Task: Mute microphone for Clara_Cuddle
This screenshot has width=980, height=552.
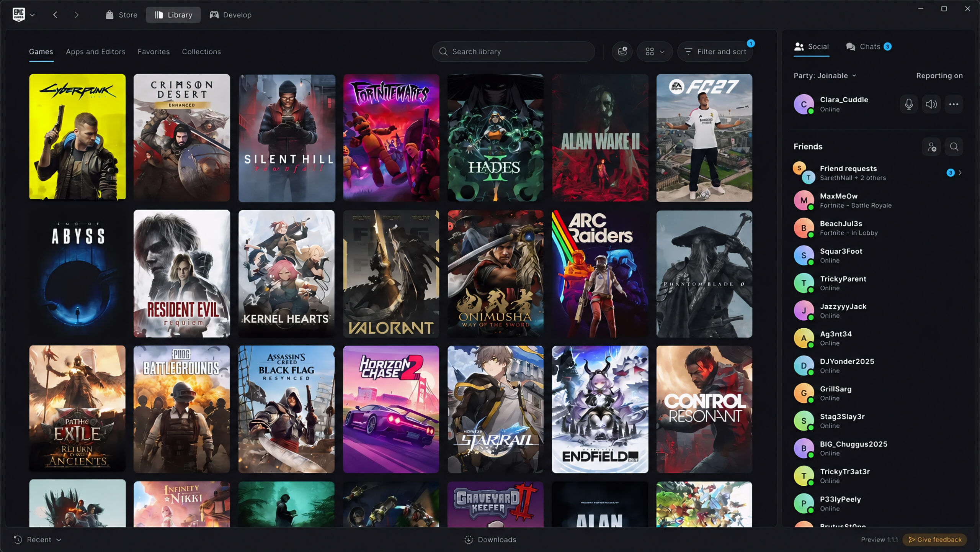Action: [x=909, y=104]
